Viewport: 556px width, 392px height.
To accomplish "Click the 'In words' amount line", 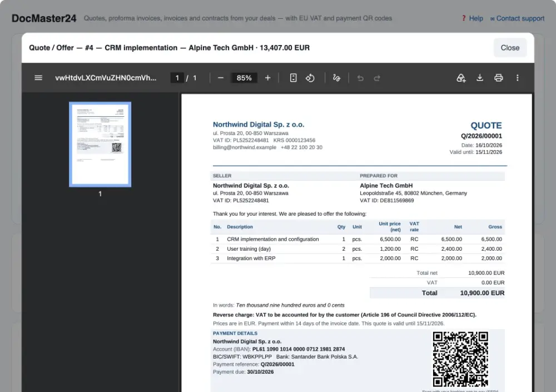I will [279, 305].
